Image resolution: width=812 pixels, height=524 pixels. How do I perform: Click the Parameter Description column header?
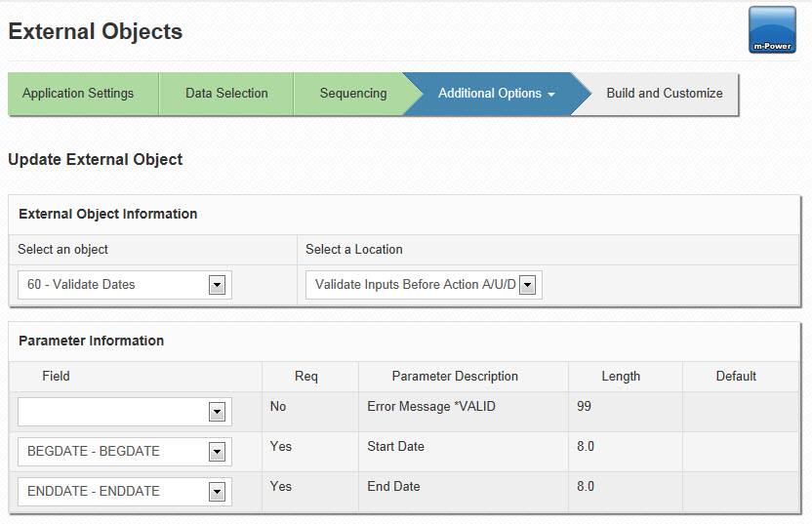455,376
